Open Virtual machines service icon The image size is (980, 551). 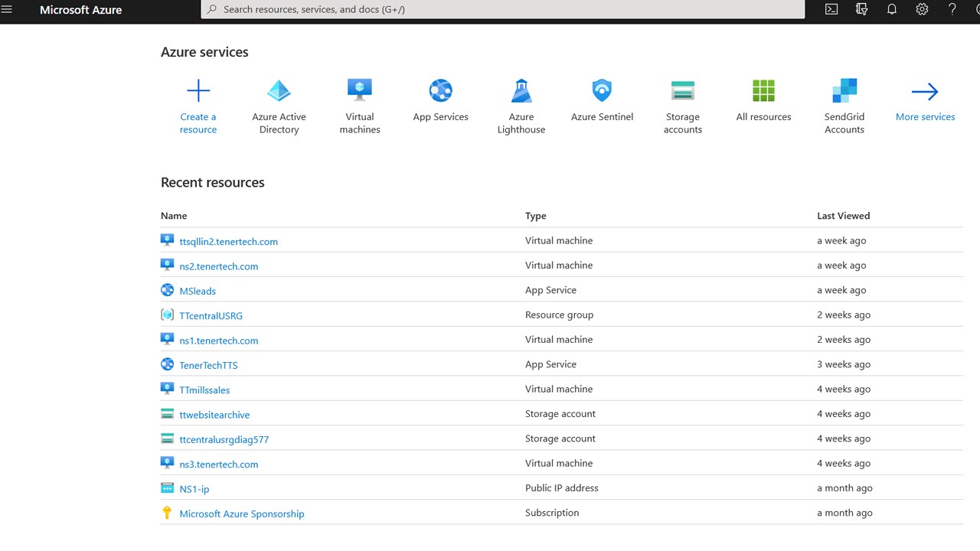coord(360,90)
